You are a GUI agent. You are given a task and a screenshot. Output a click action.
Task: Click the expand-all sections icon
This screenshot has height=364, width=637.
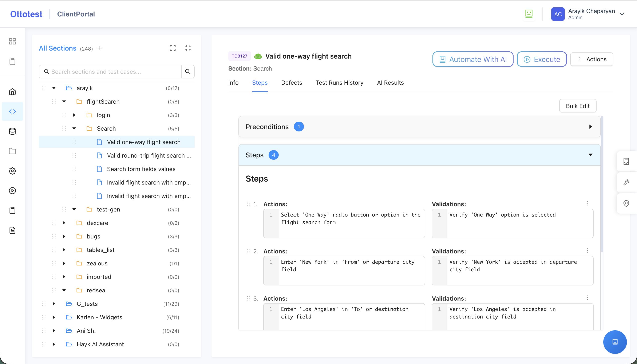point(173,48)
